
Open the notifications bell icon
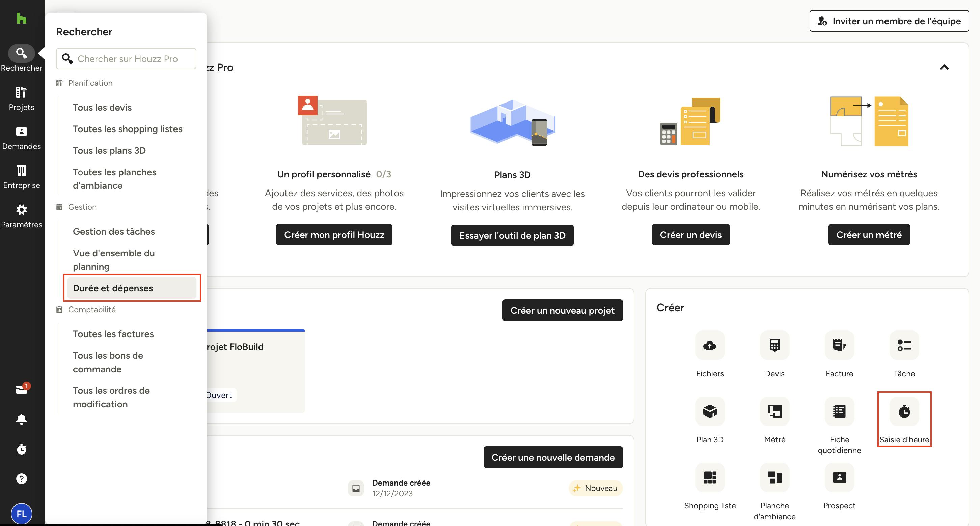[x=22, y=419]
